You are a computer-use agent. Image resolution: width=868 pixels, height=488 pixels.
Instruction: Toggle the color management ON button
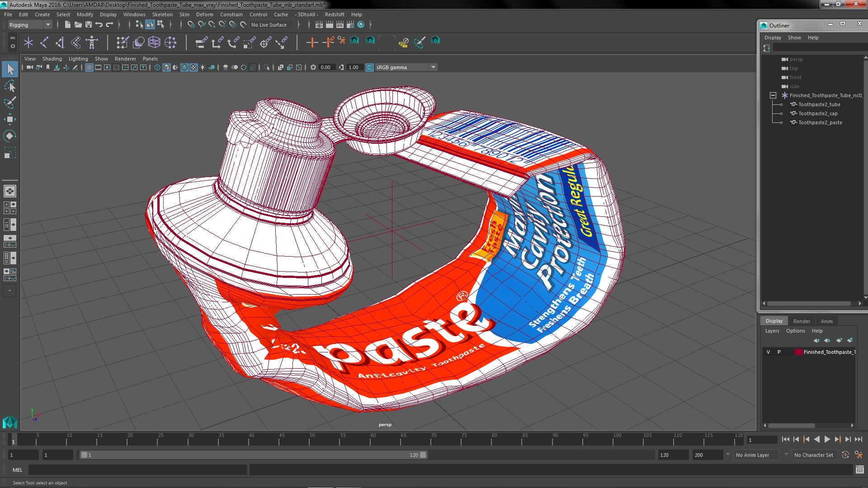[369, 67]
